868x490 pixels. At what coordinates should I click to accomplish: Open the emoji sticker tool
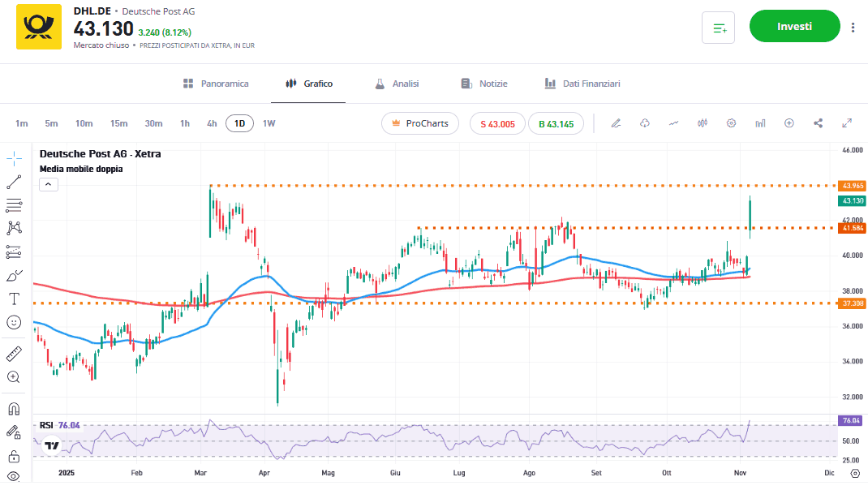14,322
